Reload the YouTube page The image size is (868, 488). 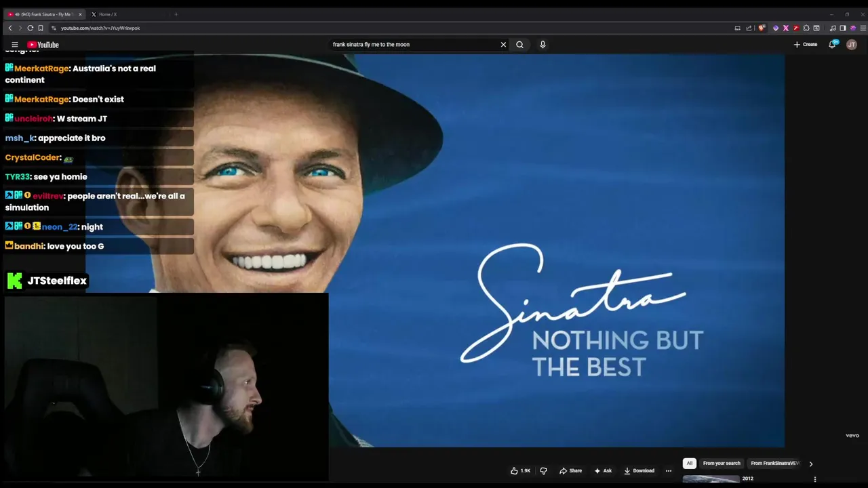click(x=30, y=28)
